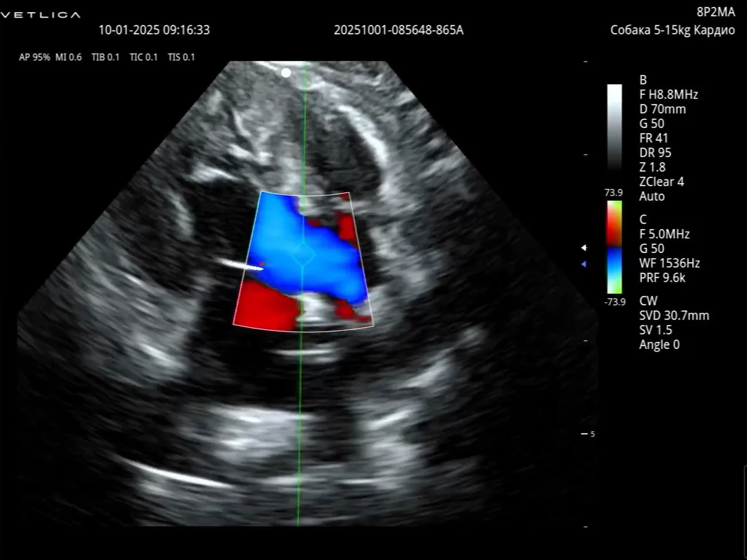Click the exam ID 20251001-085648-865A
Screen dimensions: 747x560
pos(399,30)
